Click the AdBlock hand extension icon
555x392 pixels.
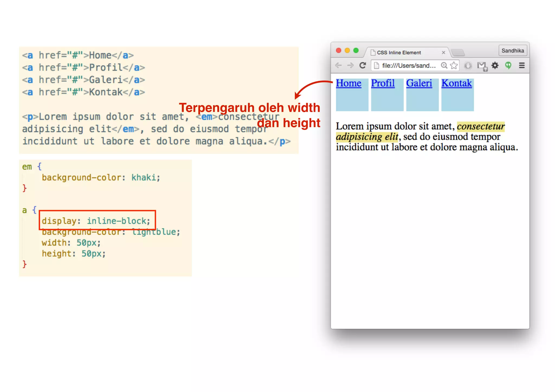468,65
